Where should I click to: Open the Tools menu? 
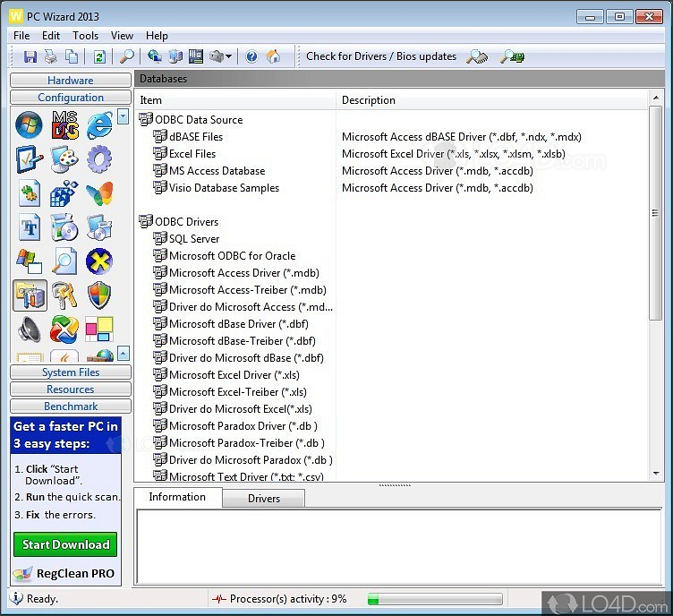85,36
